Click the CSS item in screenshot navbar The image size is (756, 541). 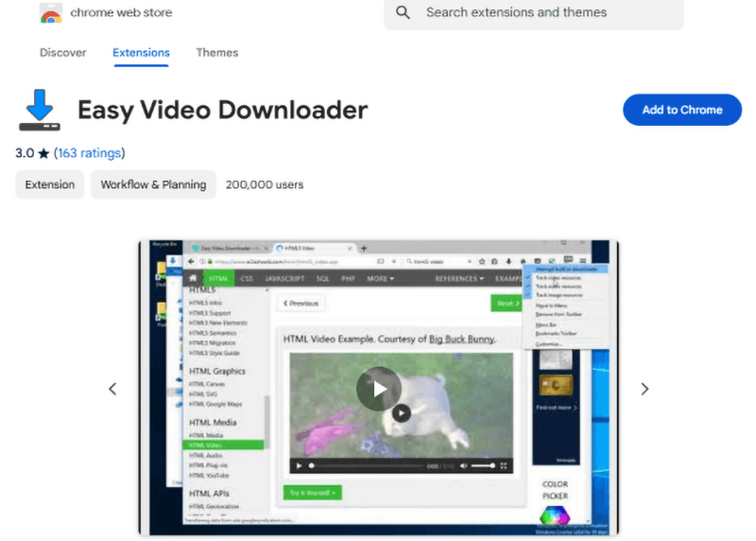tap(247, 278)
